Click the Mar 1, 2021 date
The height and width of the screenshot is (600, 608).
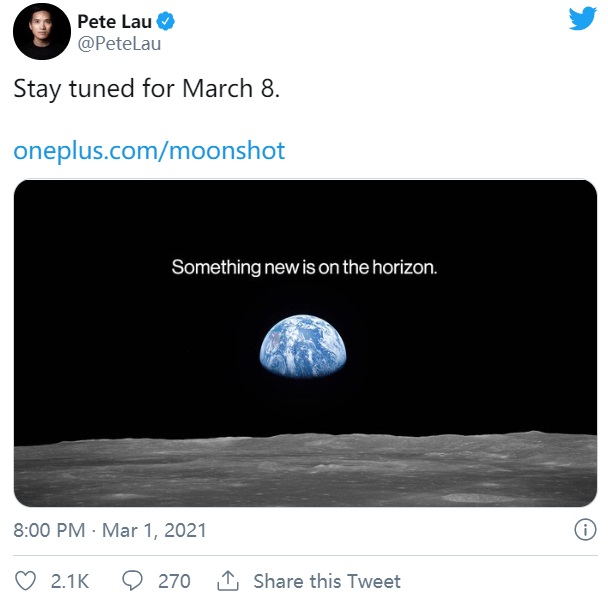154,530
